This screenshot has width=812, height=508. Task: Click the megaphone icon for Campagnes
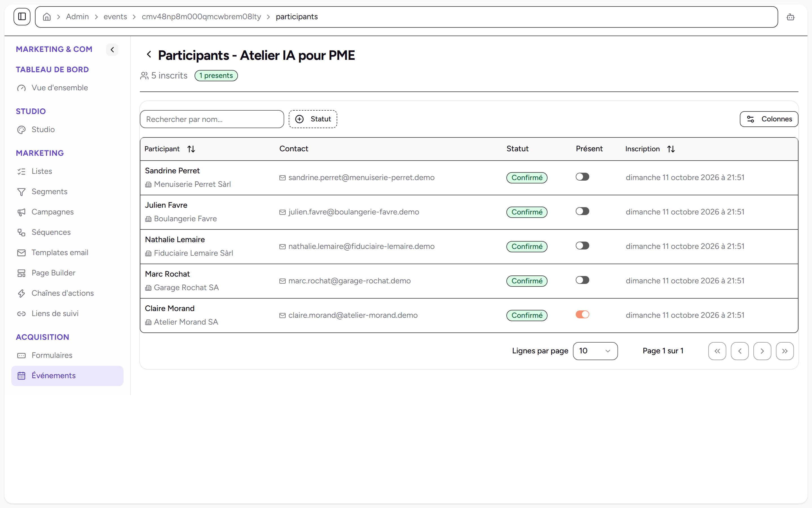(21, 212)
